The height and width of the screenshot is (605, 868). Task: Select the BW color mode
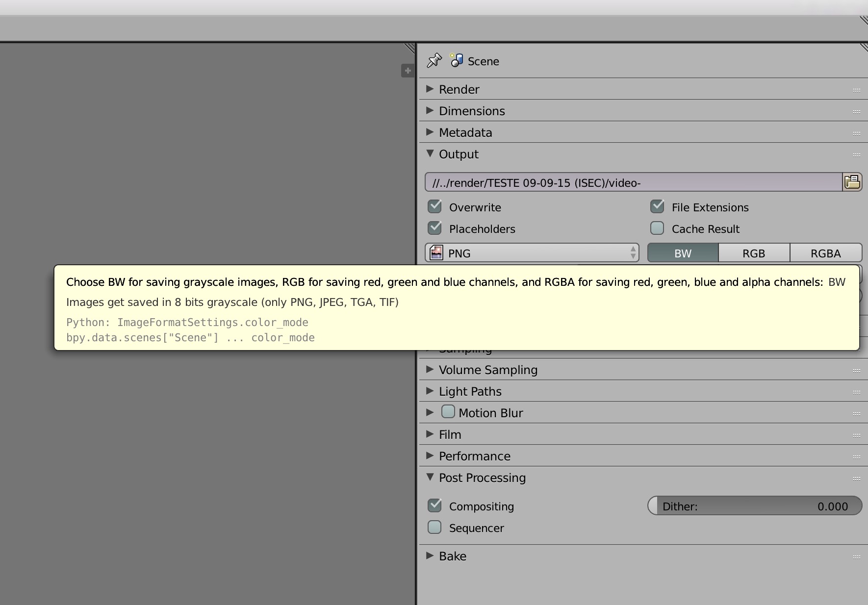coord(683,253)
